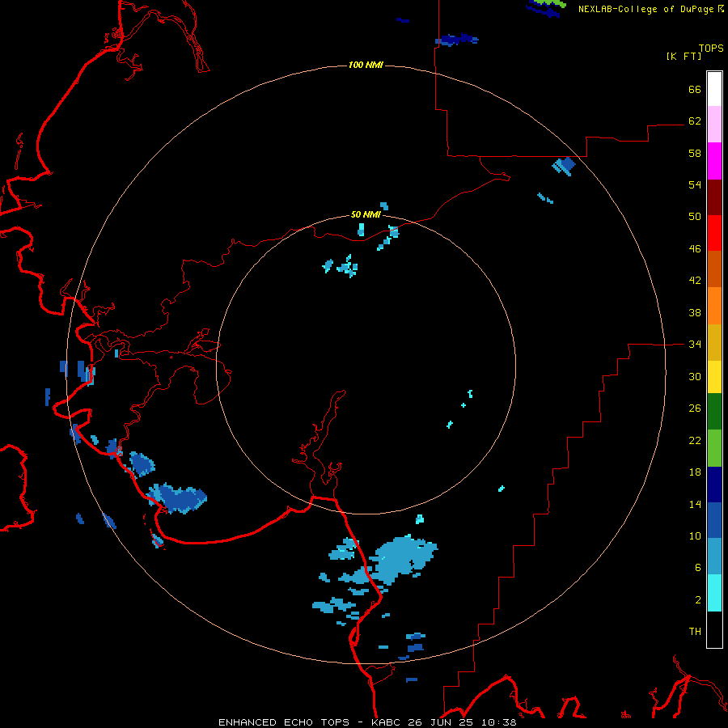
Task: Click the 50 value on the legend
Action: point(695,217)
